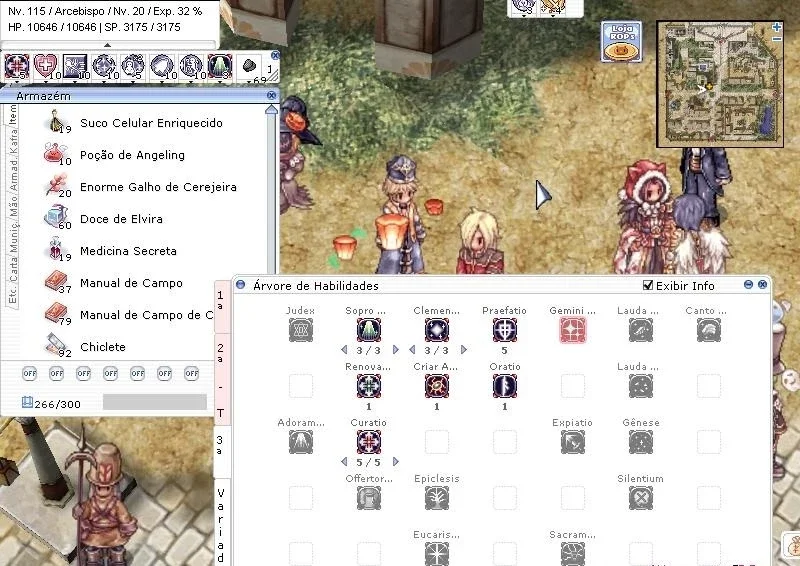Click the Praefatio skill name label
The image size is (800, 566).
tap(505, 310)
